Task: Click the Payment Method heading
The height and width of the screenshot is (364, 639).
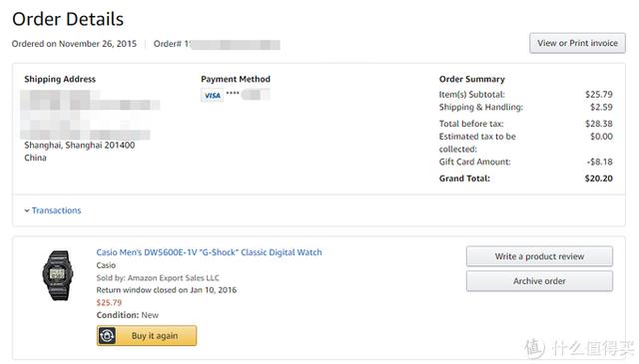Action: 236,79
